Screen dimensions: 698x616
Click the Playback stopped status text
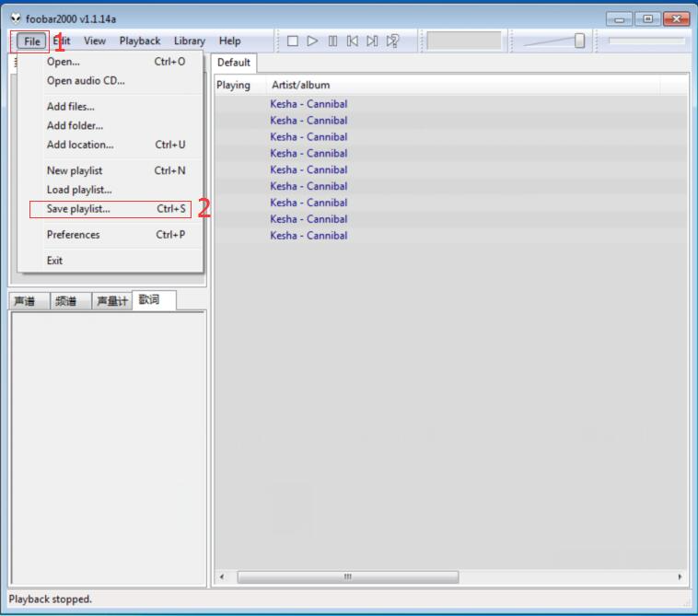pyautogui.click(x=51, y=599)
